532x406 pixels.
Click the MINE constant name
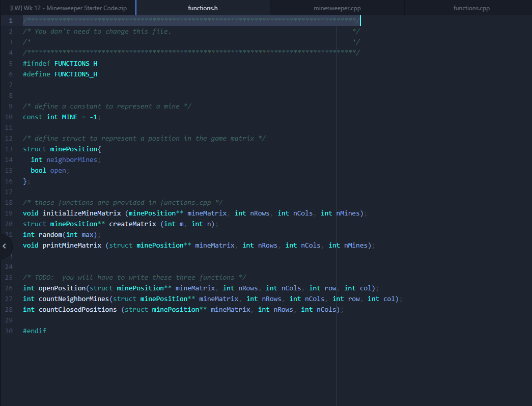point(70,117)
